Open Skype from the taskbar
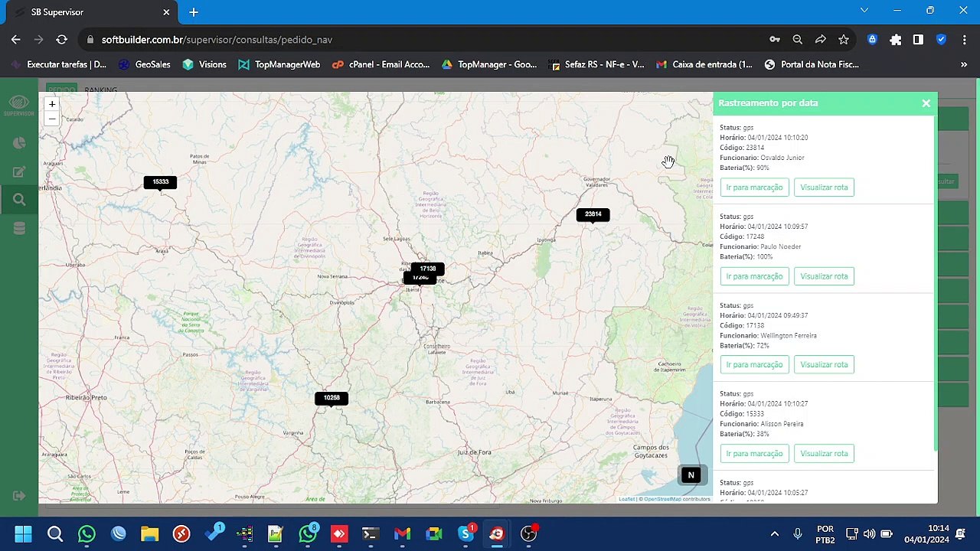 (465, 533)
